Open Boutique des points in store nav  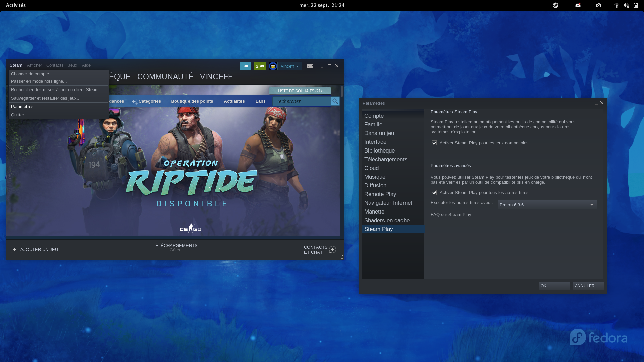click(192, 101)
